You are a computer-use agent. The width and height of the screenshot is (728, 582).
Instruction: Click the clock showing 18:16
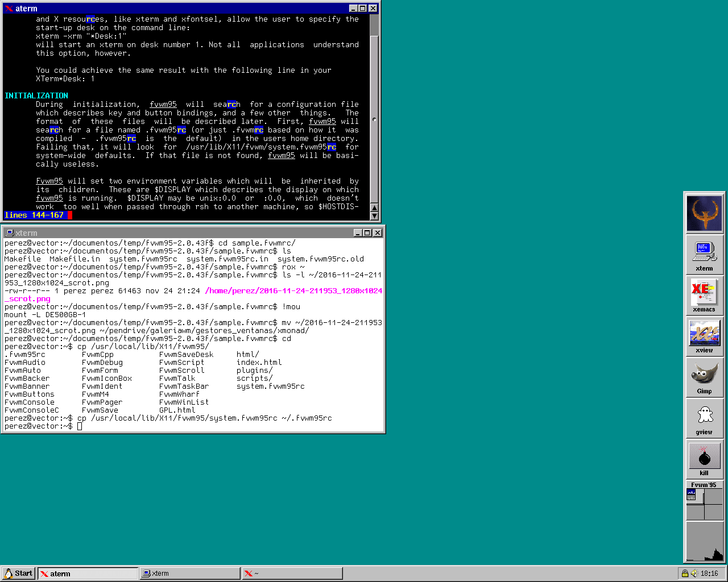pos(709,573)
